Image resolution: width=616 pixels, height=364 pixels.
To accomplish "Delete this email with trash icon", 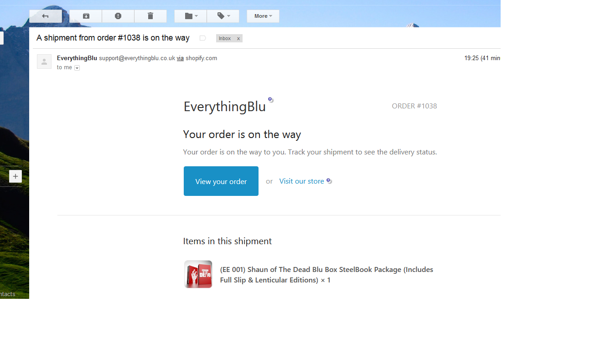I will click(150, 16).
